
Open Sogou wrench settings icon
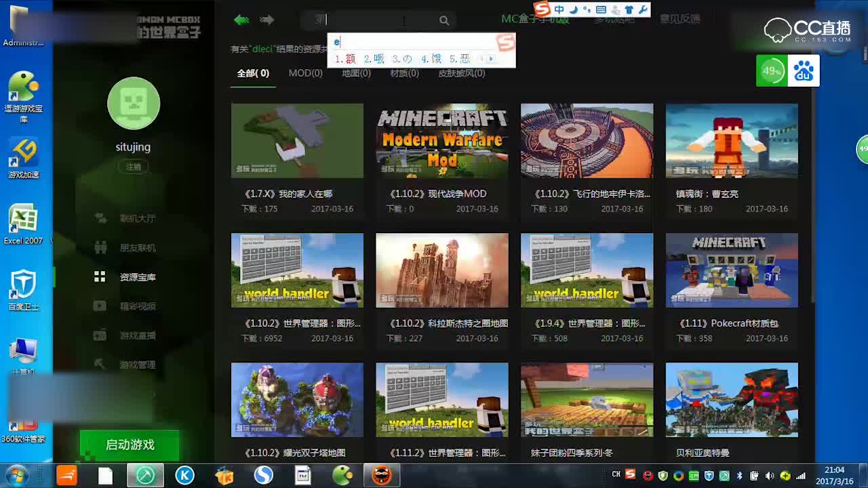coord(643,9)
